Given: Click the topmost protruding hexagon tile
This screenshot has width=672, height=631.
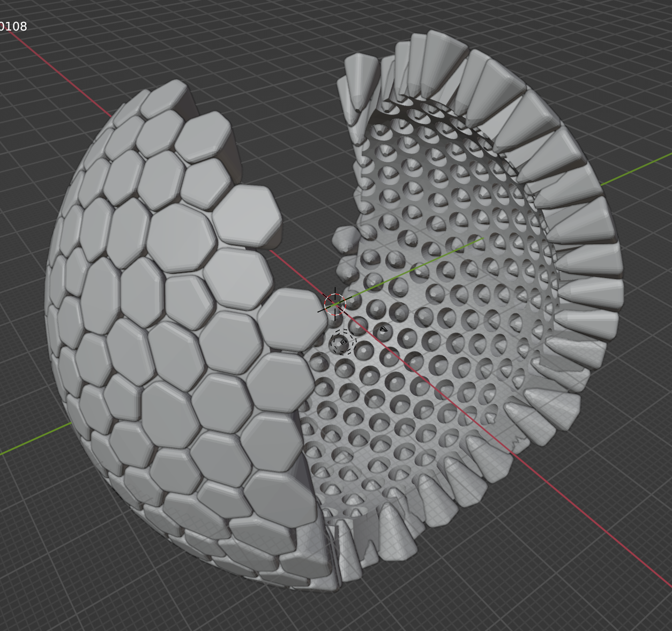Looking at the screenshot, I should (x=203, y=136).
